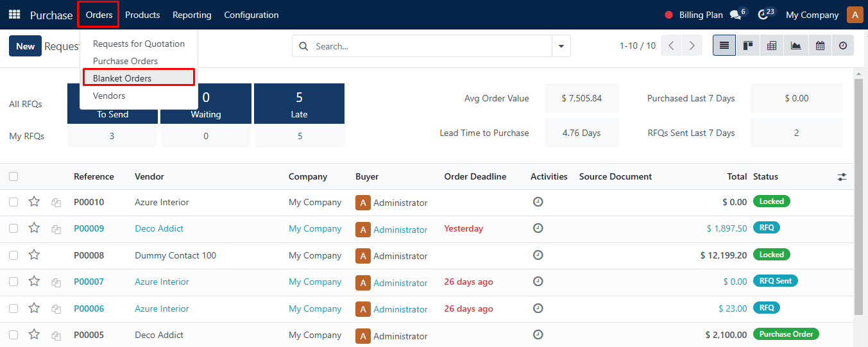
Task: Open activity clock for P00008
Action: (x=538, y=255)
